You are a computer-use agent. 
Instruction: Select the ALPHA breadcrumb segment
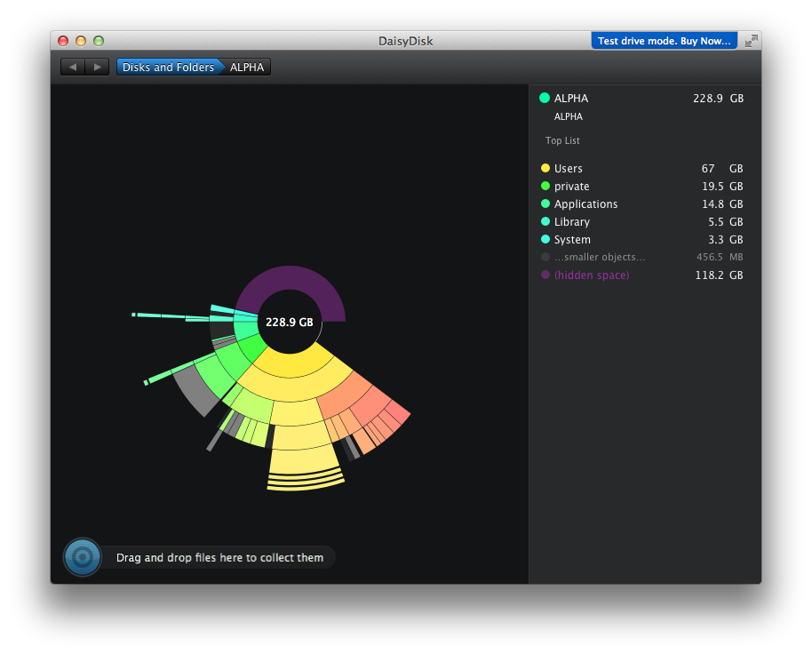[246, 67]
